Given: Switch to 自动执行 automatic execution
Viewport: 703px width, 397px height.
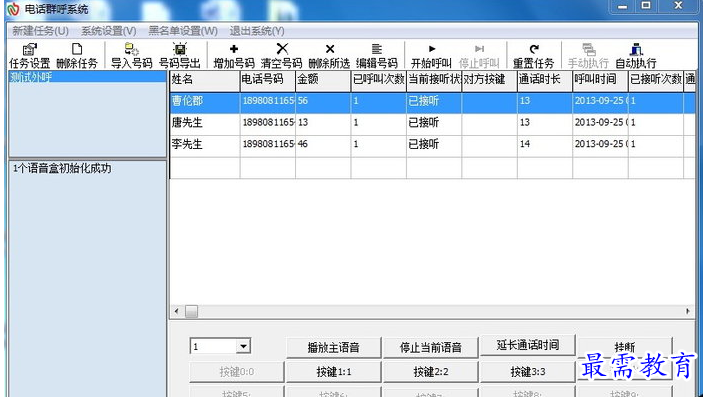Looking at the screenshot, I should (x=636, y=56).
